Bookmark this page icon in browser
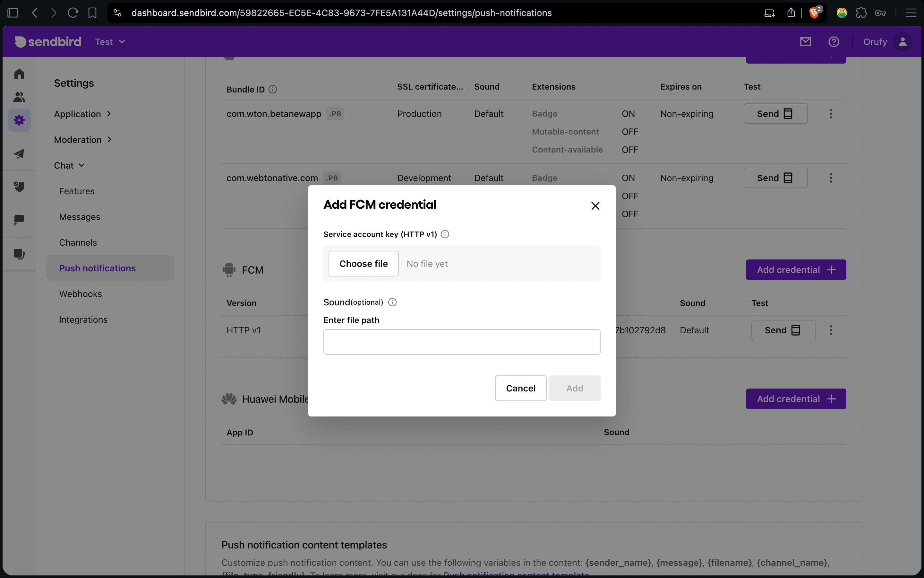924x578 pixels. 92,13
